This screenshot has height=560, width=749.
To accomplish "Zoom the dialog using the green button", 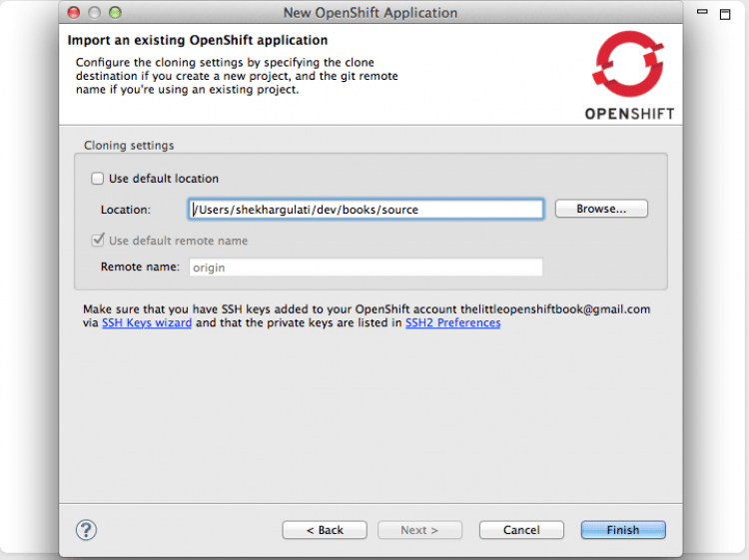I will [x=115, y=13].
